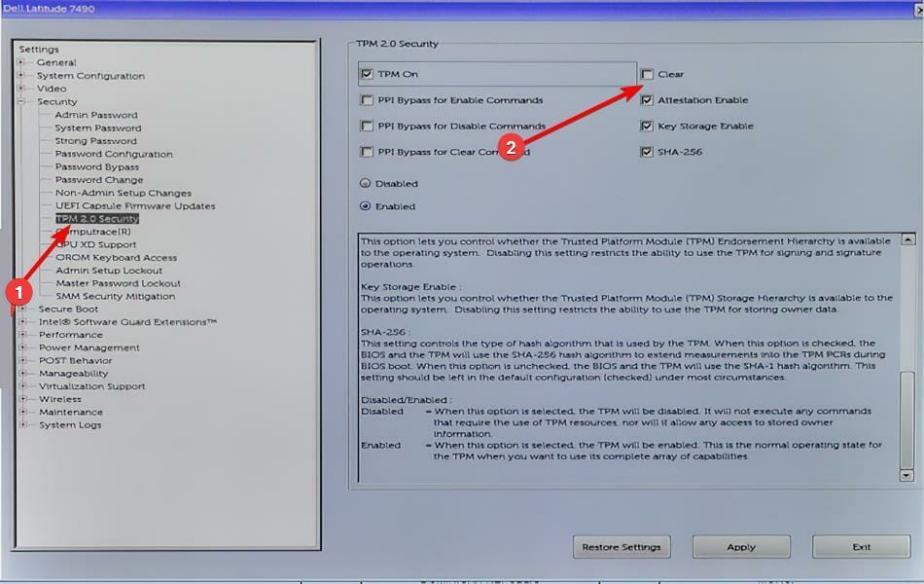This screenshot has height=584, width=924.
Task: Check PPI Bypass for Enable Commands
Action: (367, 99)
